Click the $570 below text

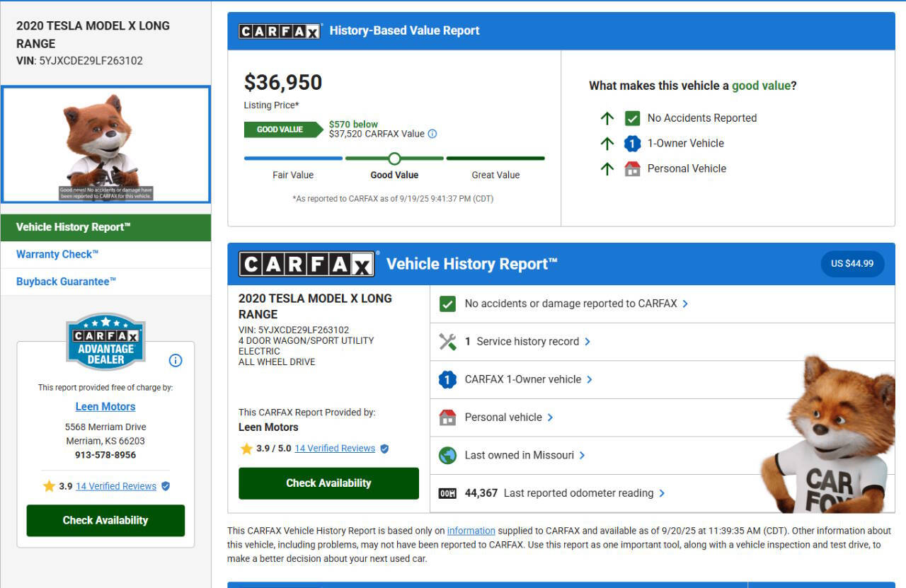[353, 125]
